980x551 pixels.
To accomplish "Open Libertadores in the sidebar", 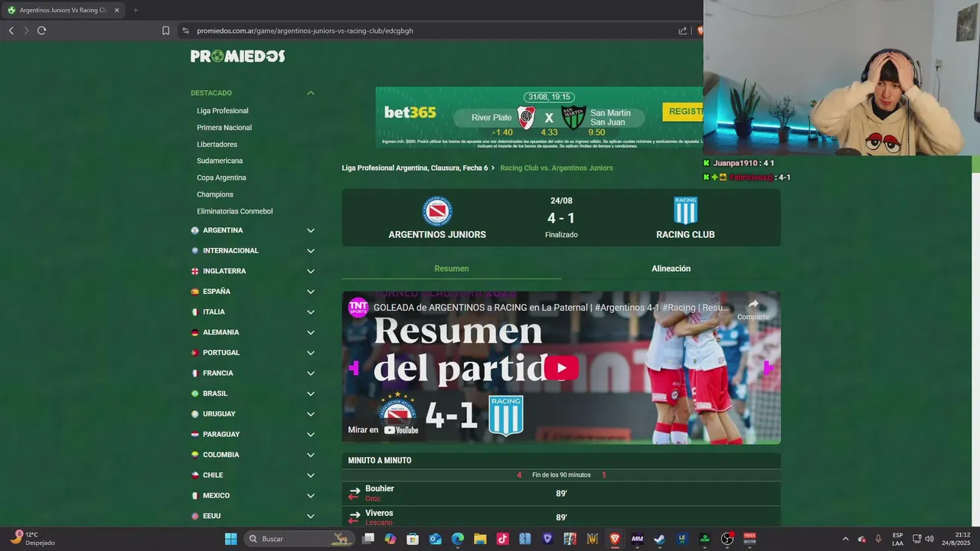I will (x=217, y=145).
